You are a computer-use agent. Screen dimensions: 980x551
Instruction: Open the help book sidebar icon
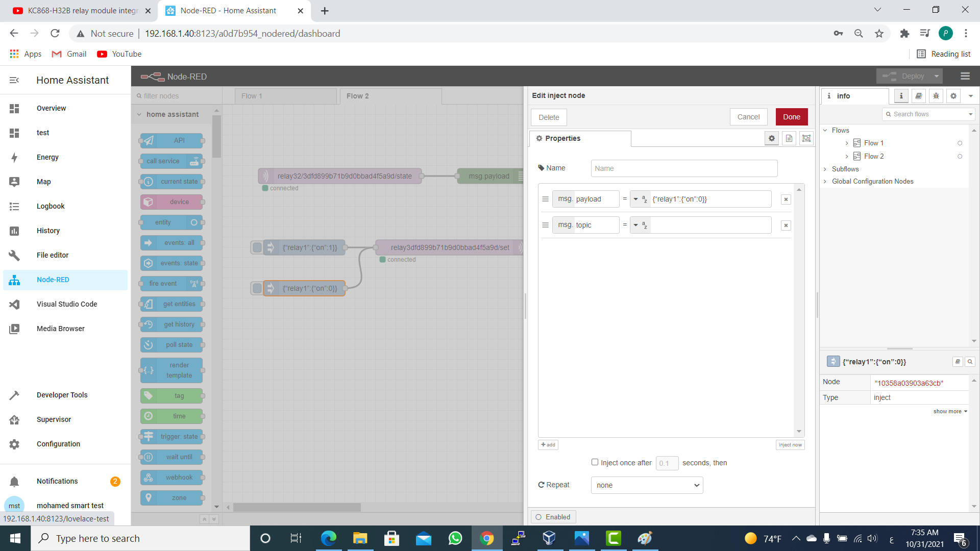(x=918, y=96)
